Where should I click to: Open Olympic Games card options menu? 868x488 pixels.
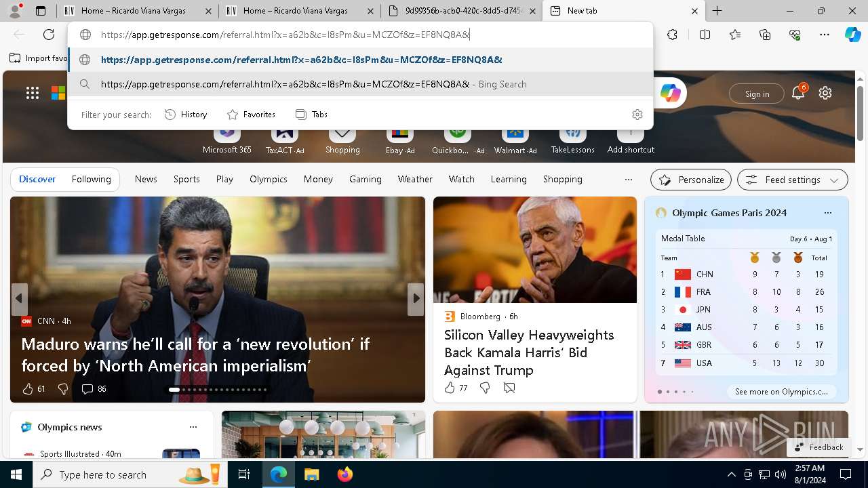[x=827, y=213]
